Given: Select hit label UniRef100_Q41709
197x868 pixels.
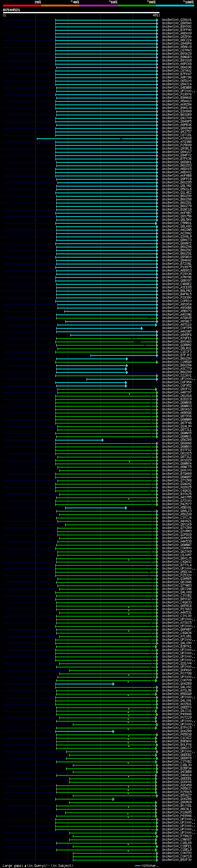Looking at the screenshot, I should (176, 118).
